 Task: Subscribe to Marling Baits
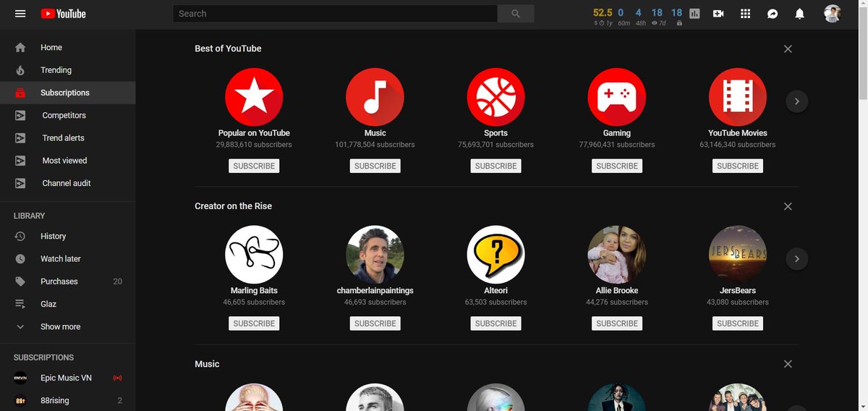pos(254,323)
